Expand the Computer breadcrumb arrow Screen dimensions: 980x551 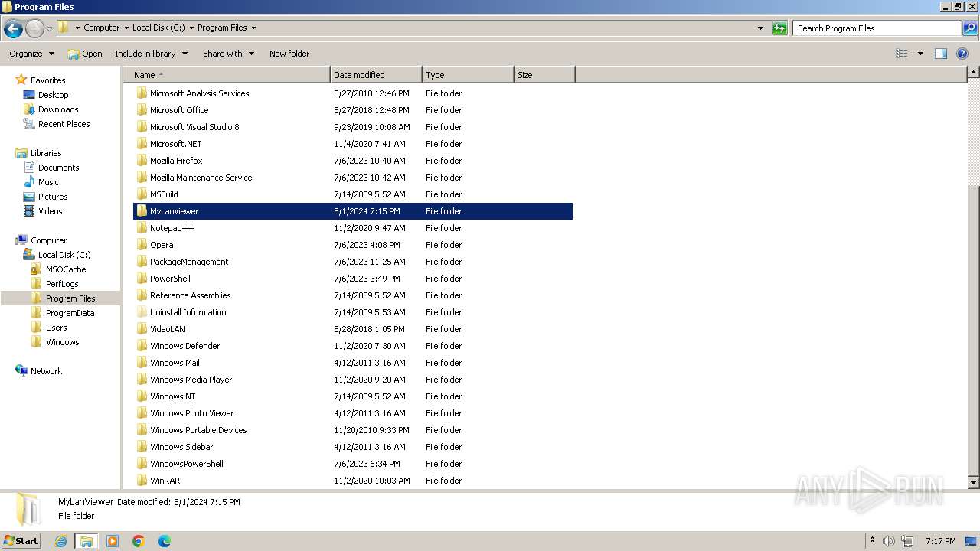[126, 28]
